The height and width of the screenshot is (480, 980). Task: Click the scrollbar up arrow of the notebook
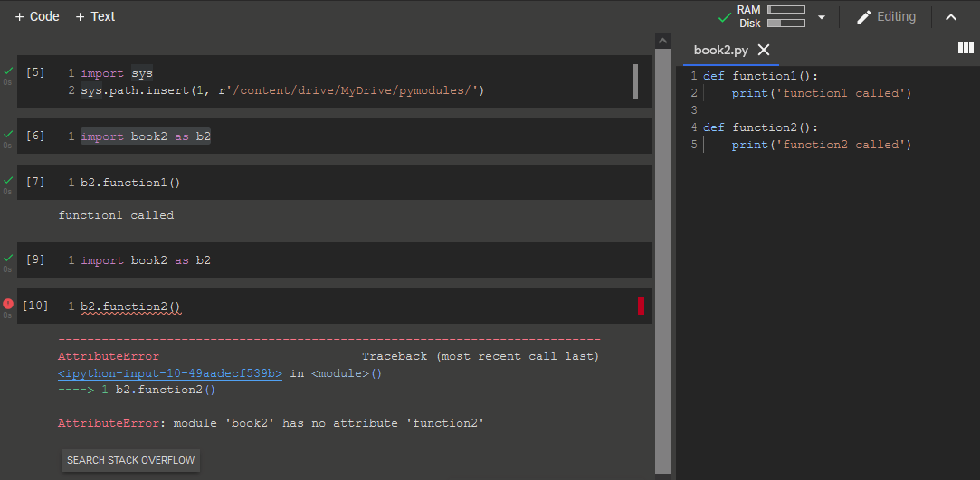(x=662, y=40)
